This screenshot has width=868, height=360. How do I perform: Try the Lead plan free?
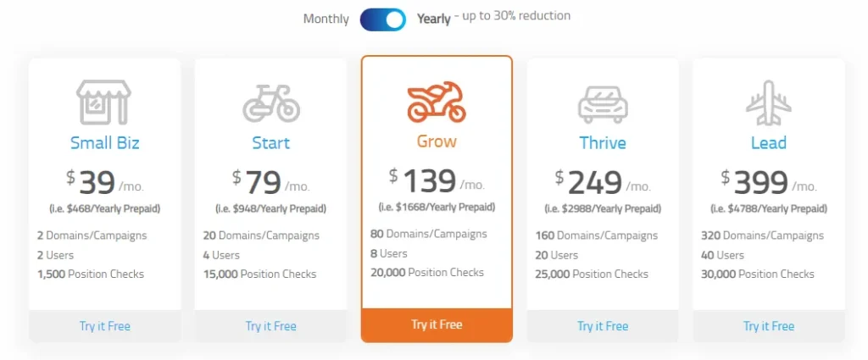pos(769,326)
